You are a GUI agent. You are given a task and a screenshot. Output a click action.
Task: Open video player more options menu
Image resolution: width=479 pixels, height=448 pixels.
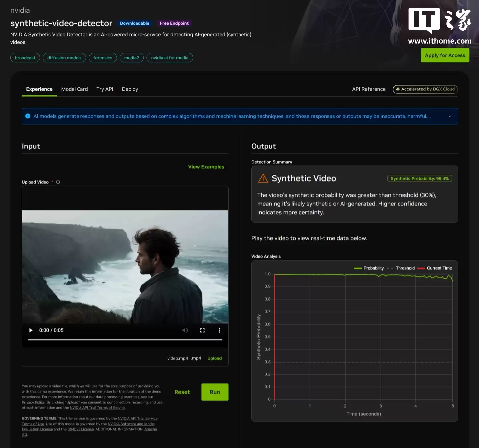click(220, 330)
